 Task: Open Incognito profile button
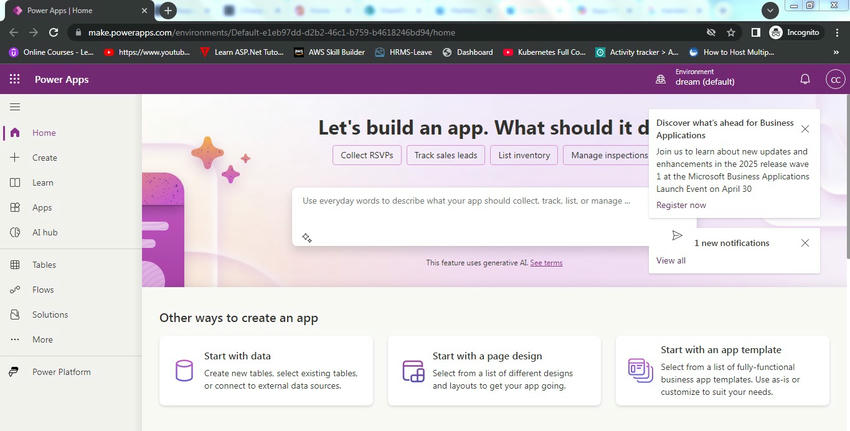pos(795,33)
